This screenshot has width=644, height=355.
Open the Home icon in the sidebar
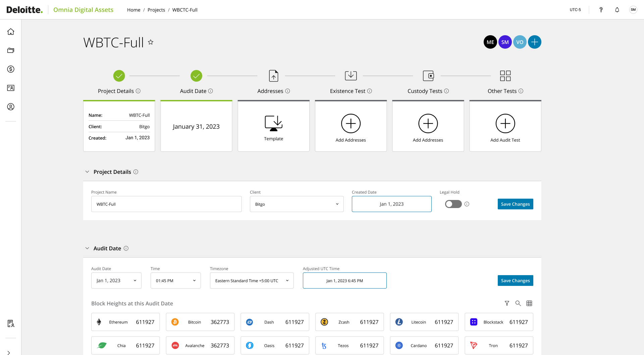11,32
